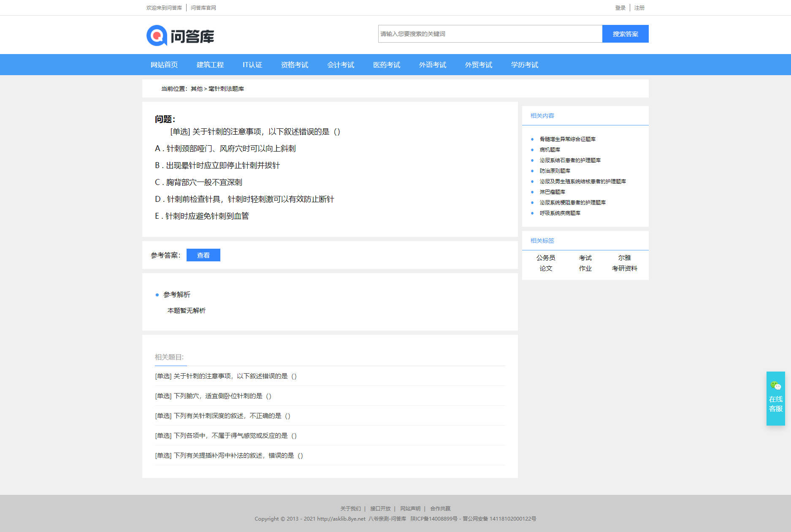This screenshot has height=532, width=791.
Task: Click 接口开放 in the footer
Action: [x=380, y=508]
